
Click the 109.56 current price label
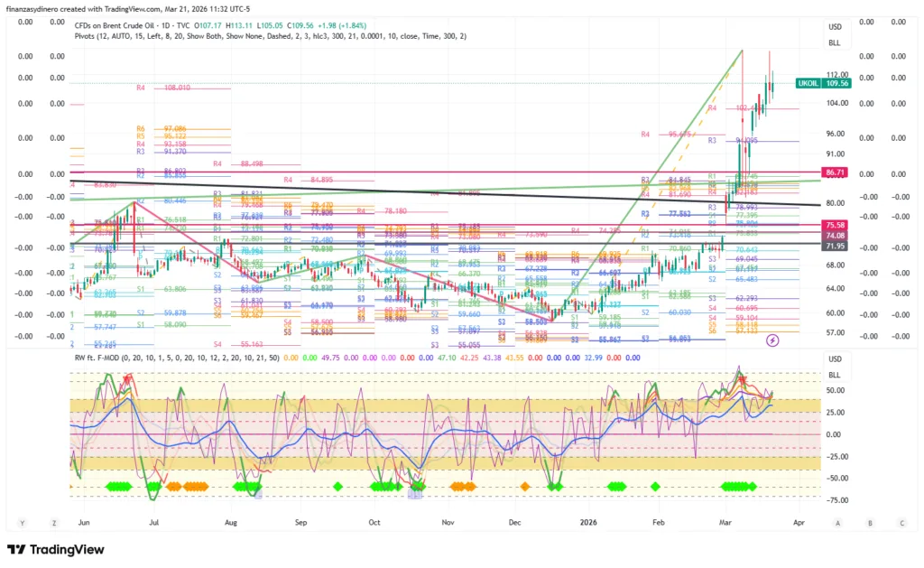(838, 83)
